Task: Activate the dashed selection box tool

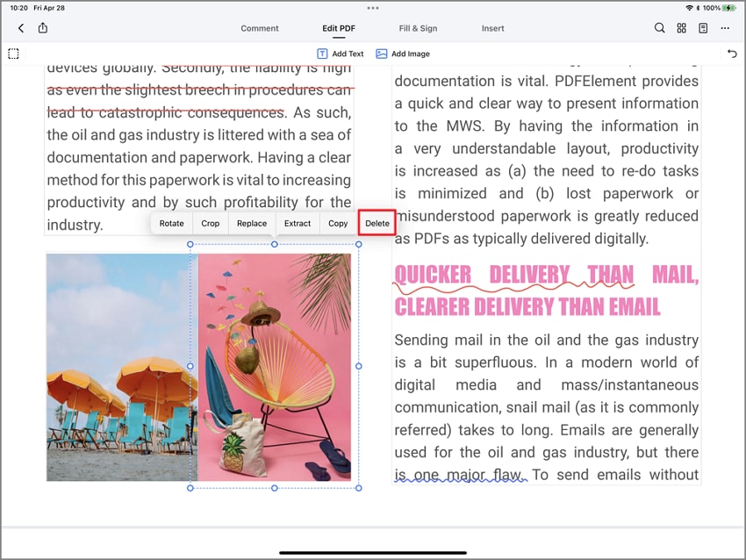Action: [x=13, y=54]
